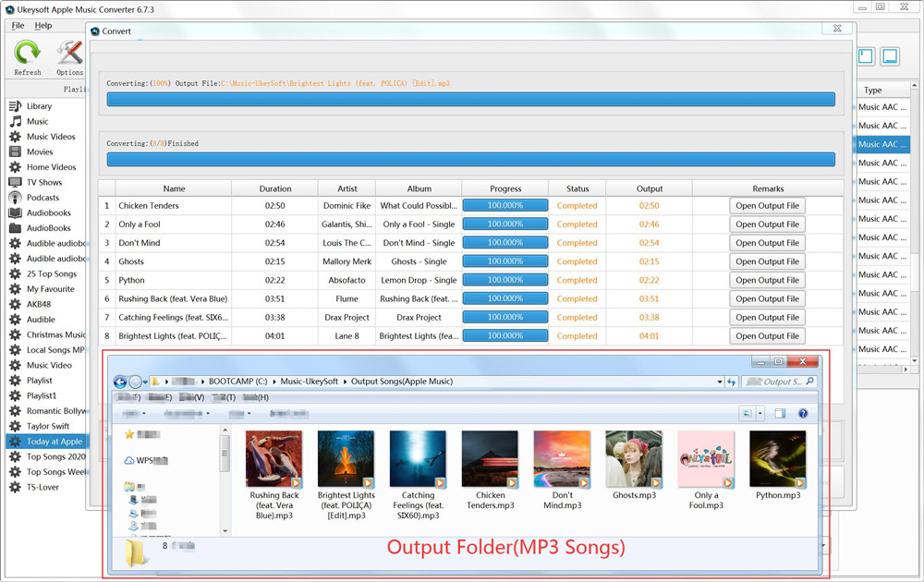Open the Options tools icon
Viewport: 924px width, 582px height.
point(69,53)
